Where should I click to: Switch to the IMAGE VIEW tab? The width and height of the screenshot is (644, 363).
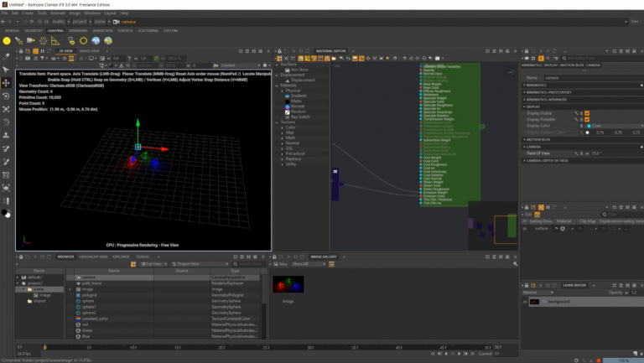click(89, 51)
